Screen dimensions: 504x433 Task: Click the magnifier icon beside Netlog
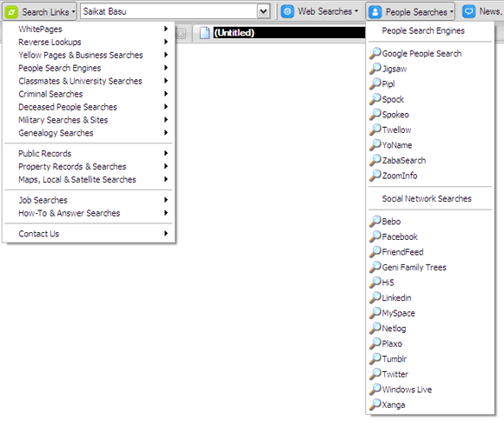click(375, 328)
